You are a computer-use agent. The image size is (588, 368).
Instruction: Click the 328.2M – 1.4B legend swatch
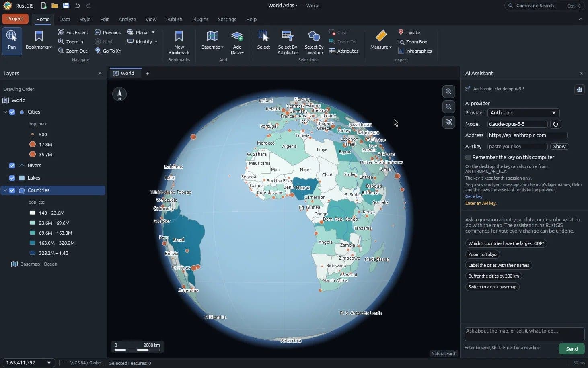coord(33,253)
